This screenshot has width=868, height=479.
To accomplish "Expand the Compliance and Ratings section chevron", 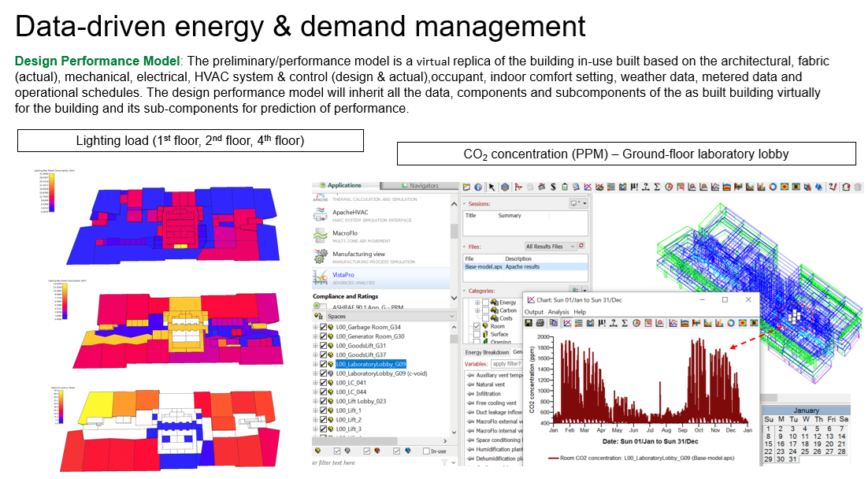I will [x=454, y=298].
